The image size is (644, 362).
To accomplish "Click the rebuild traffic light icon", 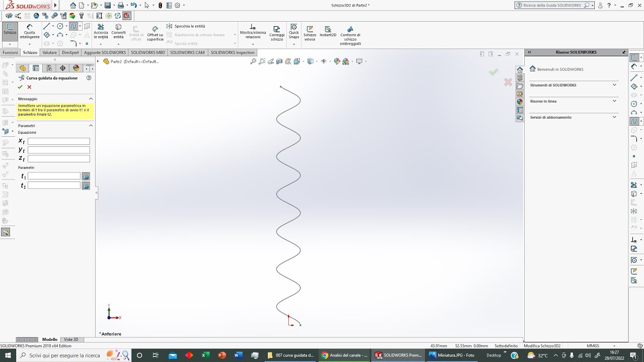I will click(160, 5).
